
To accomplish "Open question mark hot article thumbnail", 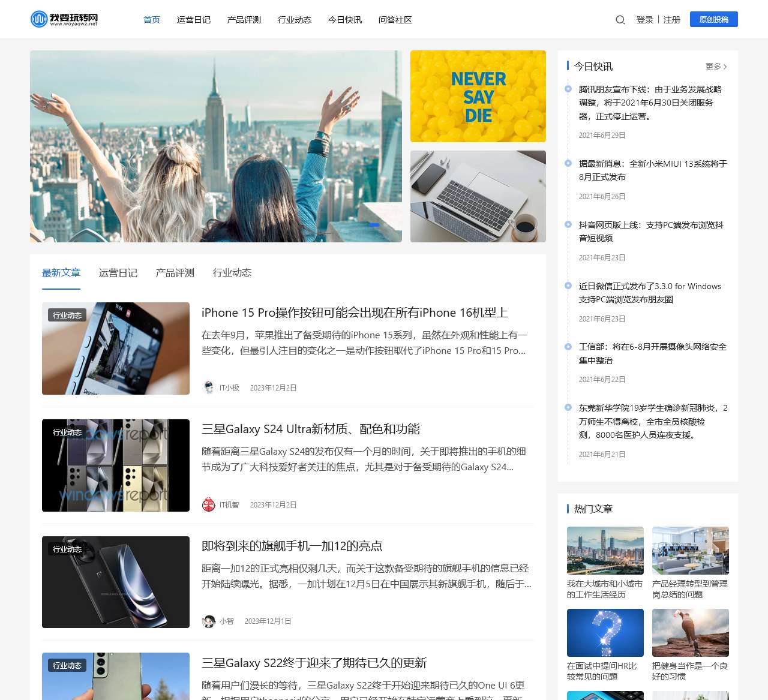I will point(605,633).
